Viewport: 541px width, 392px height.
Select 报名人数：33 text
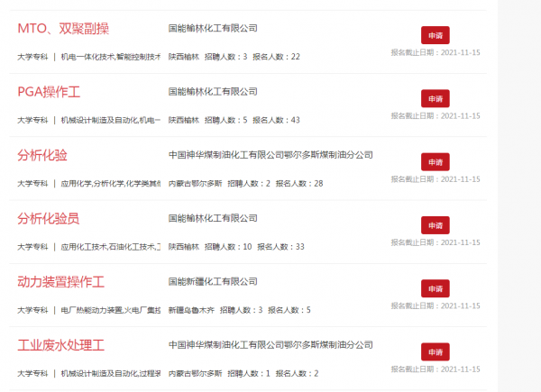[x=280, y=247]
